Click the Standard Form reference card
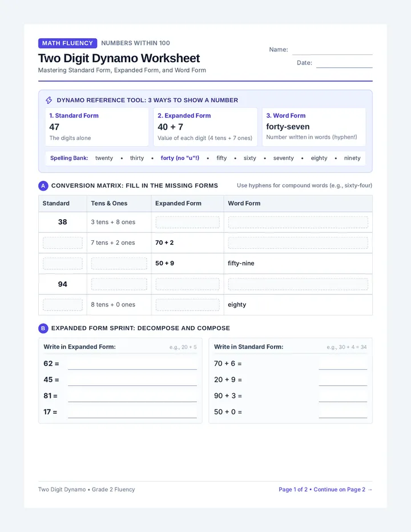 pyautogui.click(x=96, y=127)
